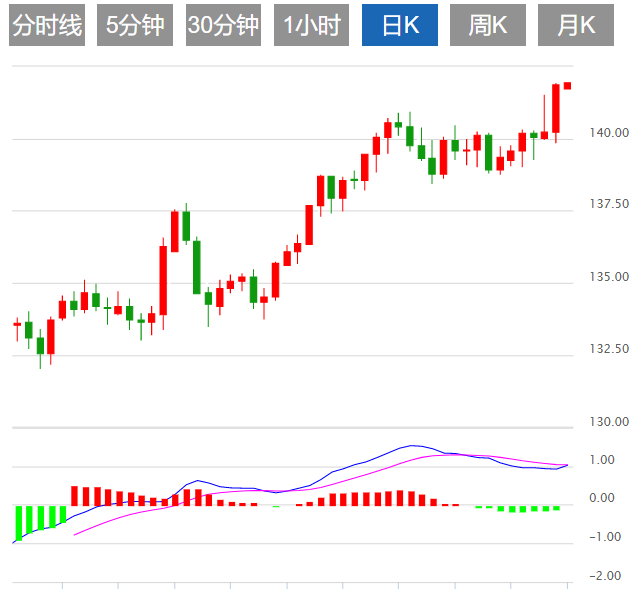Click the 132.50 price axis label
The width and height of the screenshot is (638, 589).
pyautogui.click(x=609, y=349)
